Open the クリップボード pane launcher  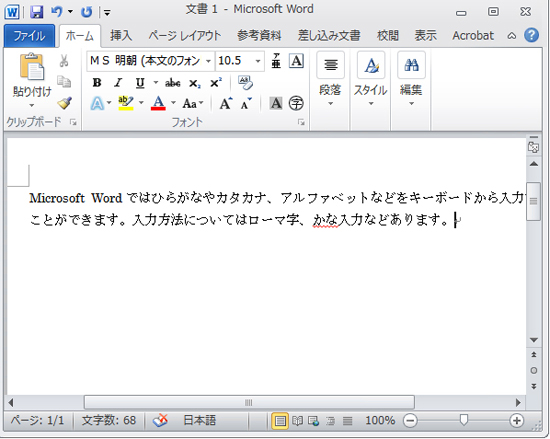coord(73,122)
